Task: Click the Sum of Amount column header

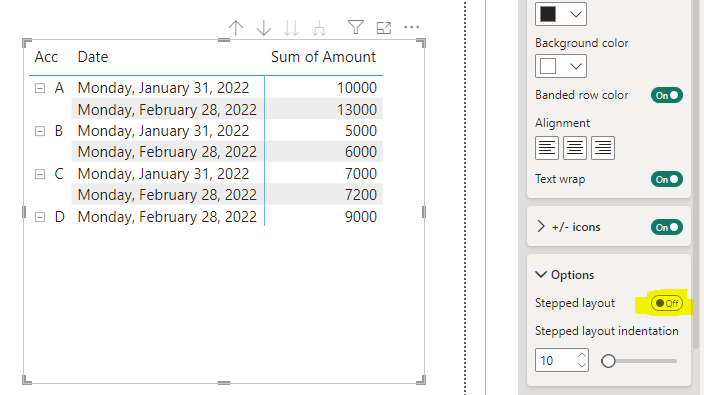Action: (323, 57)
